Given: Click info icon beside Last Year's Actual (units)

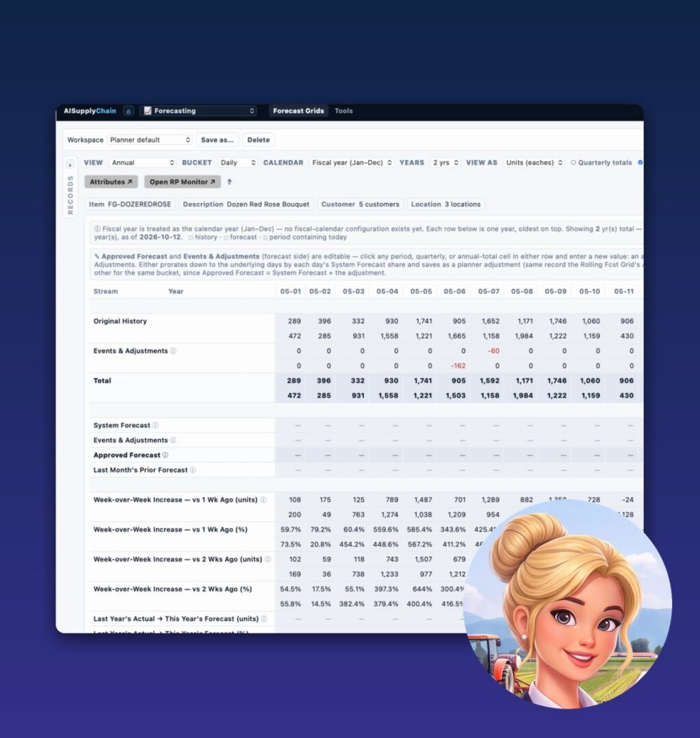Looking at the screenshot, I should click(x=264, y=619).
